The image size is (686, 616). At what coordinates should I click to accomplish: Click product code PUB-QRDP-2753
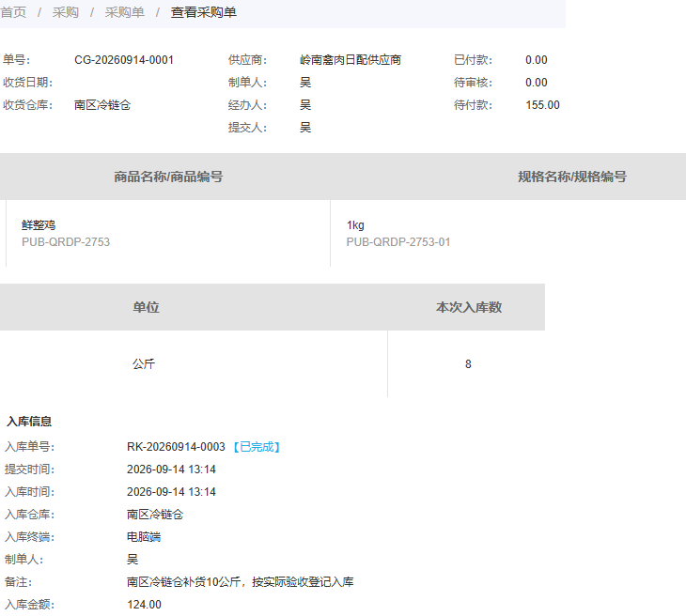pos(66,242)
